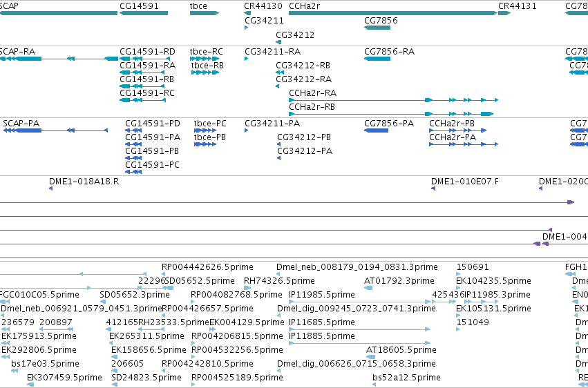Select the EK307459.5prime EST label
Image resolution: width=588 pixels, height=388 pixels.
(x=64, y=378)
